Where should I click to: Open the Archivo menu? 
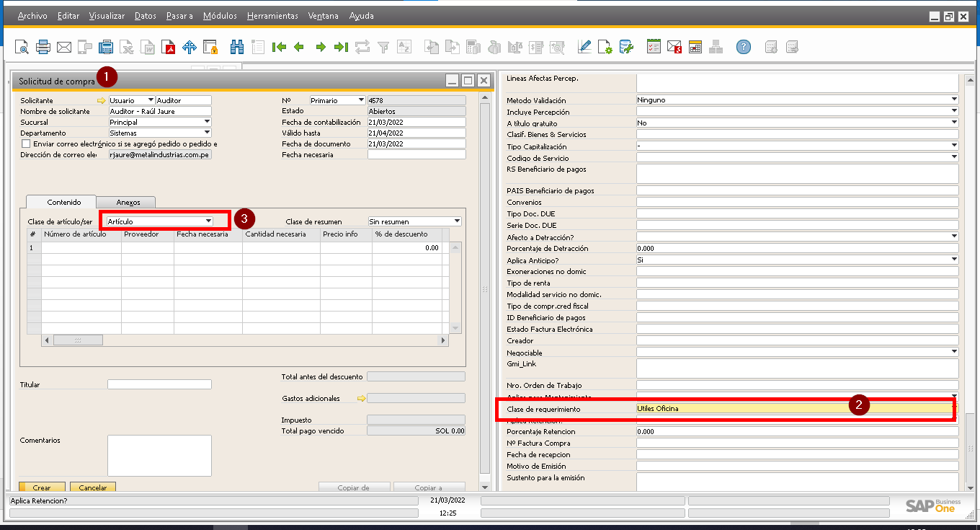(32, 16)
